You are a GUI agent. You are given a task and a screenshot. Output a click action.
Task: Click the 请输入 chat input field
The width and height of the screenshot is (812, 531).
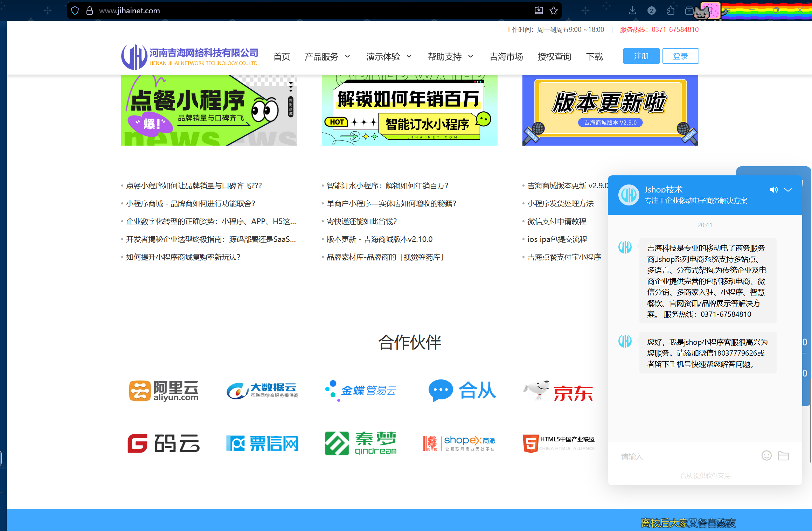683,456
